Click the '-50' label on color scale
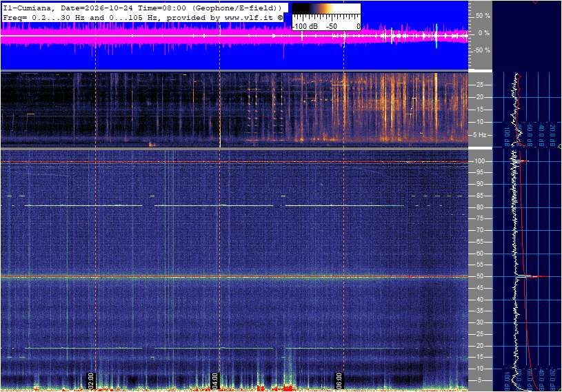 point(331,26)
